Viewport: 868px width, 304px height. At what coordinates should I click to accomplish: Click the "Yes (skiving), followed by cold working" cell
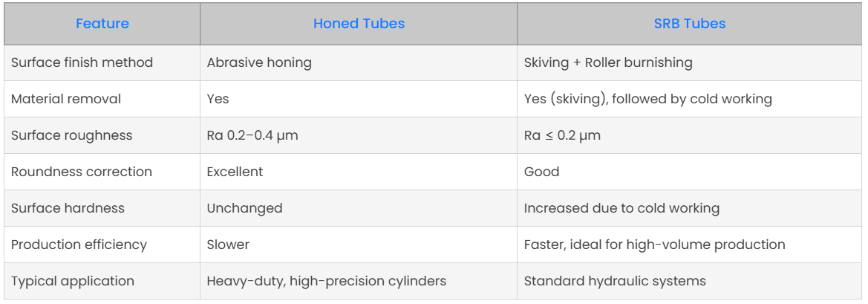point(648,99)
